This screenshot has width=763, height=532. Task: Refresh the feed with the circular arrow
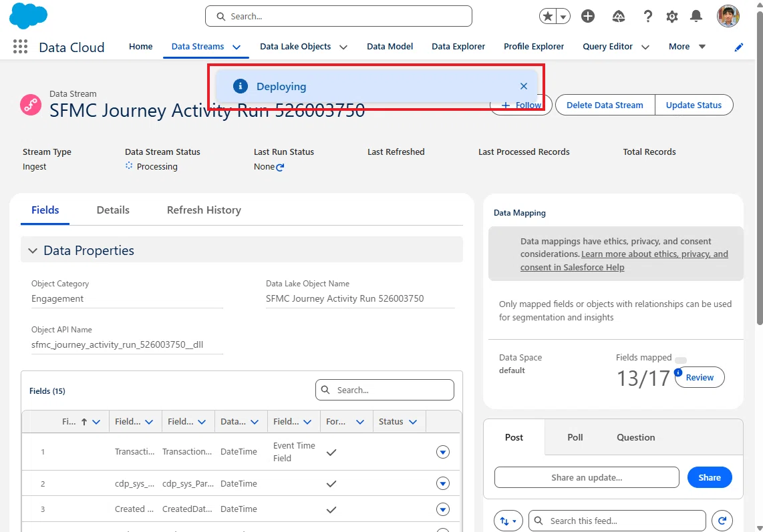pyautogui.click(x=722, y=521)
